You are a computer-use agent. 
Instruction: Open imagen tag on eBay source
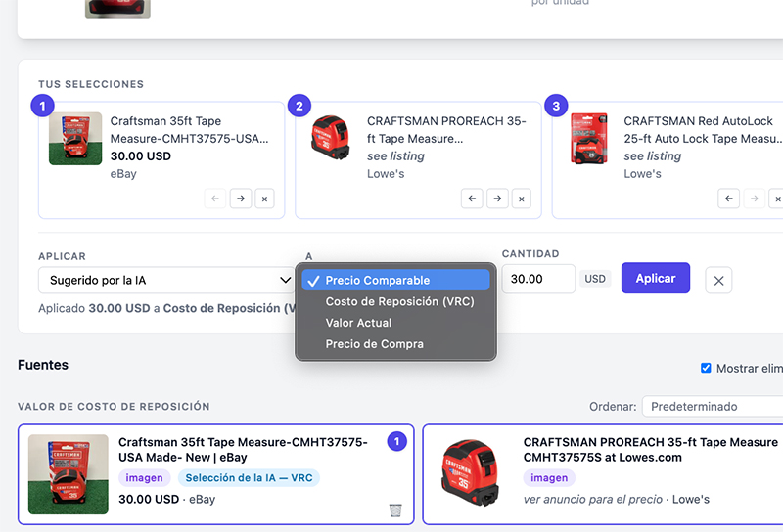(144, 477)
